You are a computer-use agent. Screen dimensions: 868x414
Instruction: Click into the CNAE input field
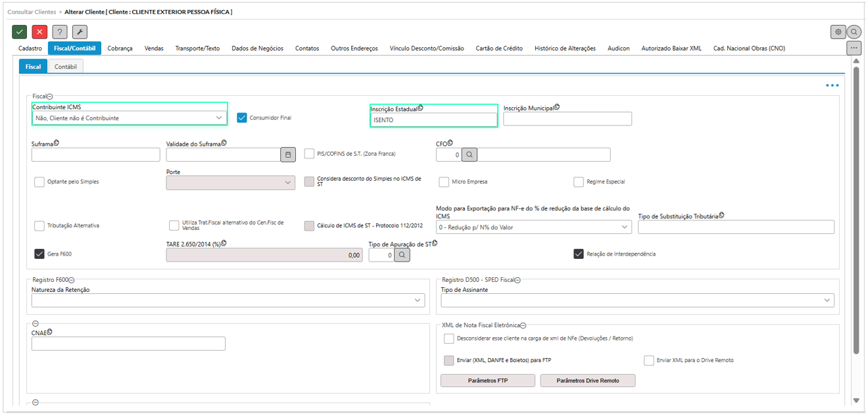pyautogui.click(x=128, y=344)
